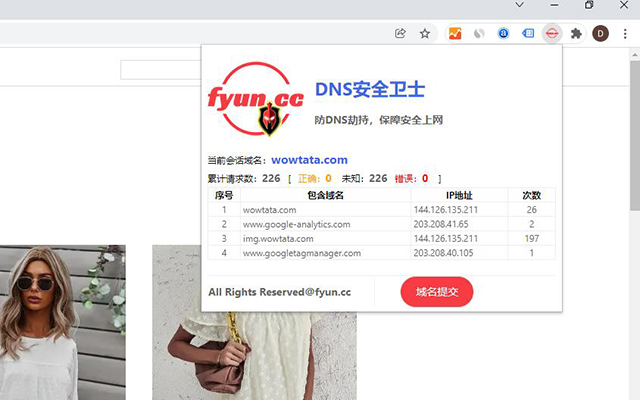Click the 正确 count indicator

click(x=315, y=178)
